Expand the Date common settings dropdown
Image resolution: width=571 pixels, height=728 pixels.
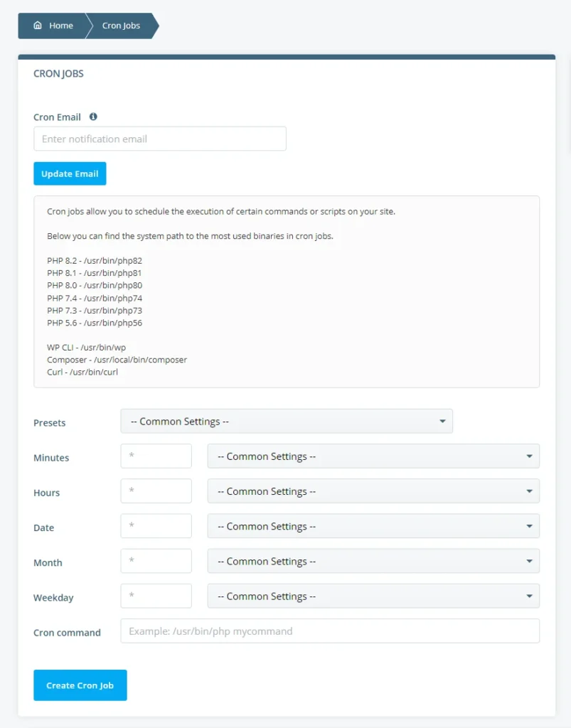(373, 526)
